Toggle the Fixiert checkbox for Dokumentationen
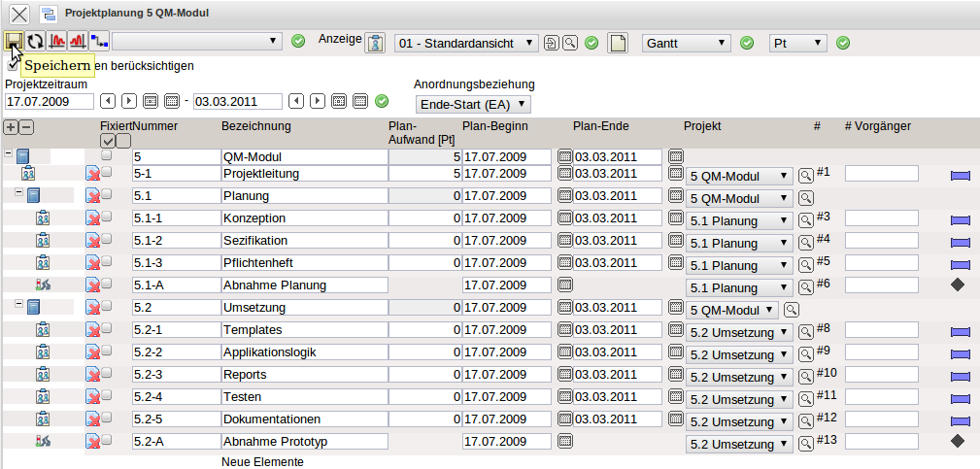This screenshot has height=469, width=980. (x=106, y=418)
